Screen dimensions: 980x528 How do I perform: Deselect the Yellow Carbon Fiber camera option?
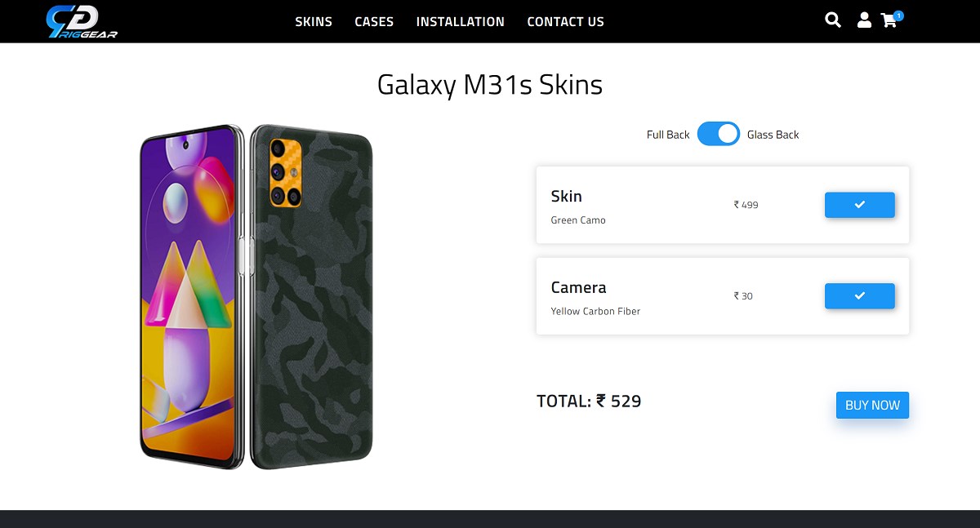pyautogui.click(x=859, y=296)
